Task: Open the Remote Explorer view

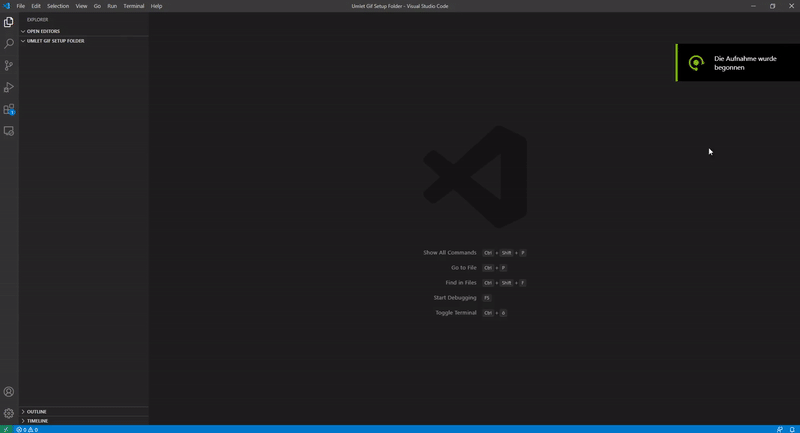Action: pyautogui.click(x=9, y=131)
